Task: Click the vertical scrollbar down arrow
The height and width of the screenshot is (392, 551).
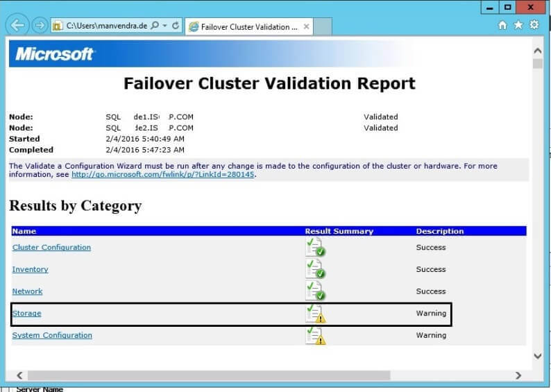Action: [537, 356]
